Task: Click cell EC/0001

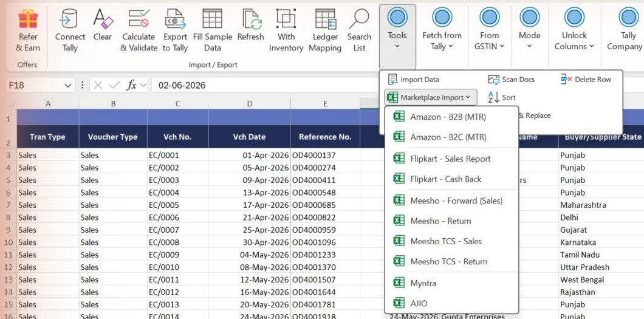Action: (x=178, y=155)
